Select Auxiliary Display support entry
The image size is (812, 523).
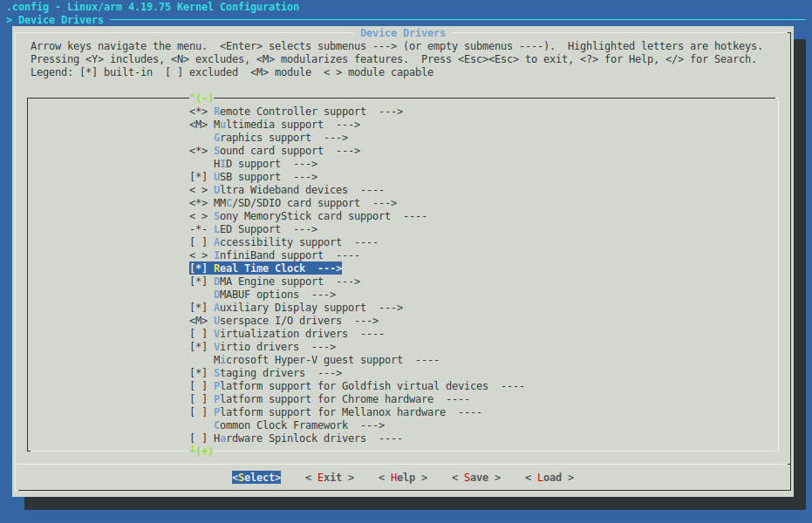[290, 308]
